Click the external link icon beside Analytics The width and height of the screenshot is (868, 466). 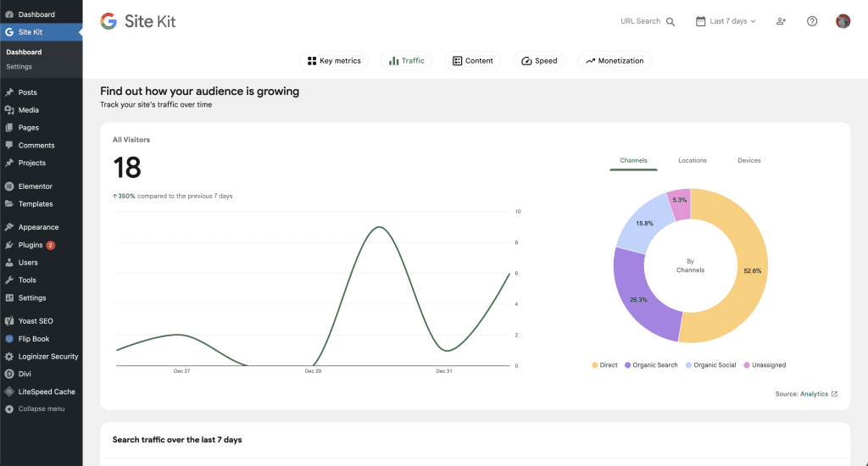[834, 394]
